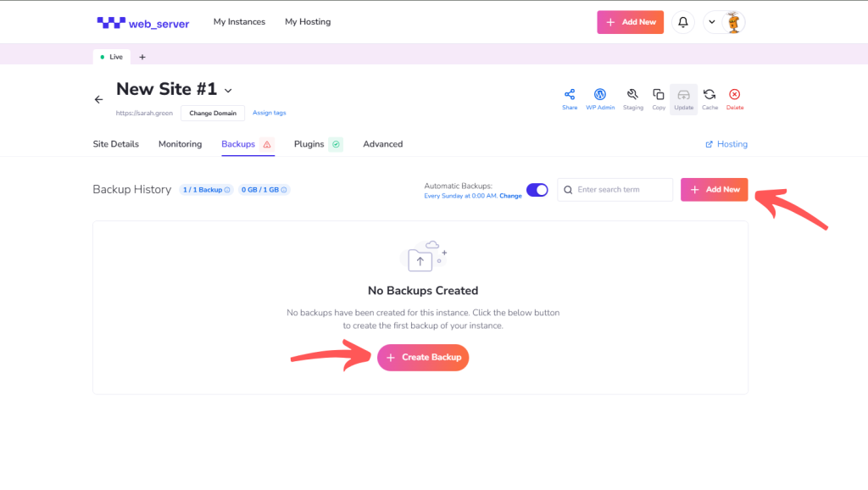Screen dimensions: 868x490
Task: Clear site via Cache icon
Action: pyautogui.click(x=709, y=95)
